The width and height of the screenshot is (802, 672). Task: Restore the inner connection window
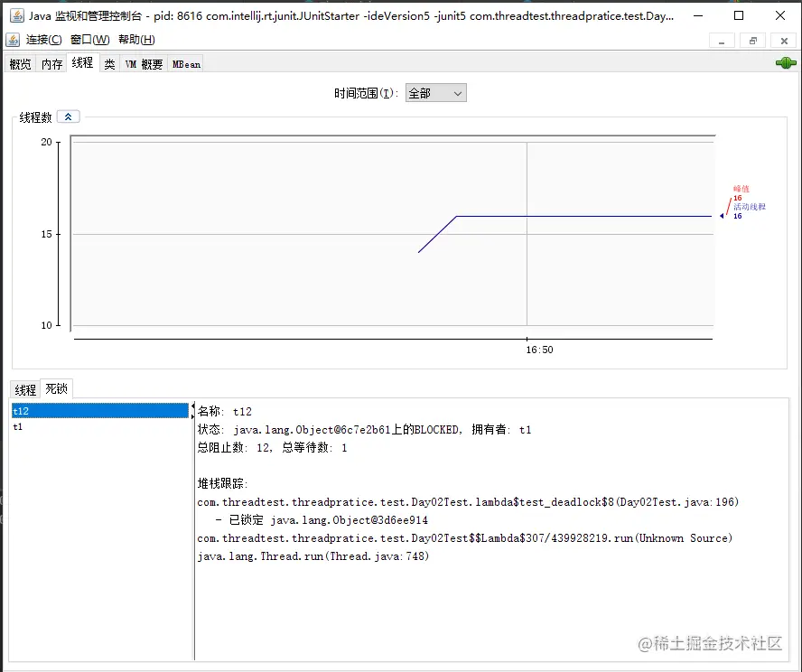coord(753,41)
